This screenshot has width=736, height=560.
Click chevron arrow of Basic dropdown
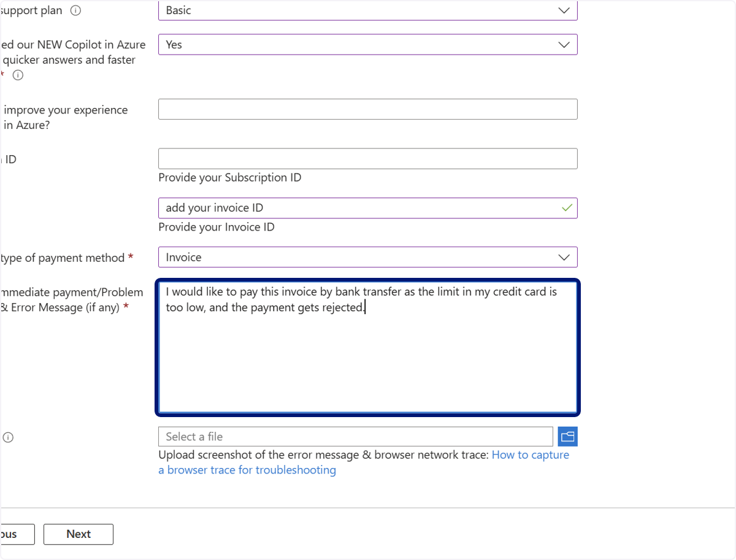coord(564,10)
